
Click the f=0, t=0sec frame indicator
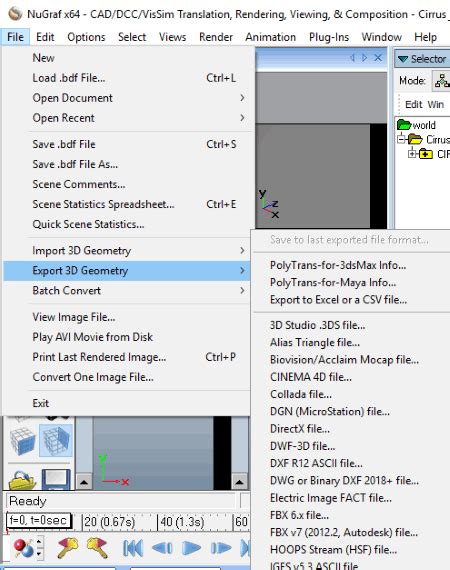pos(38,521)
